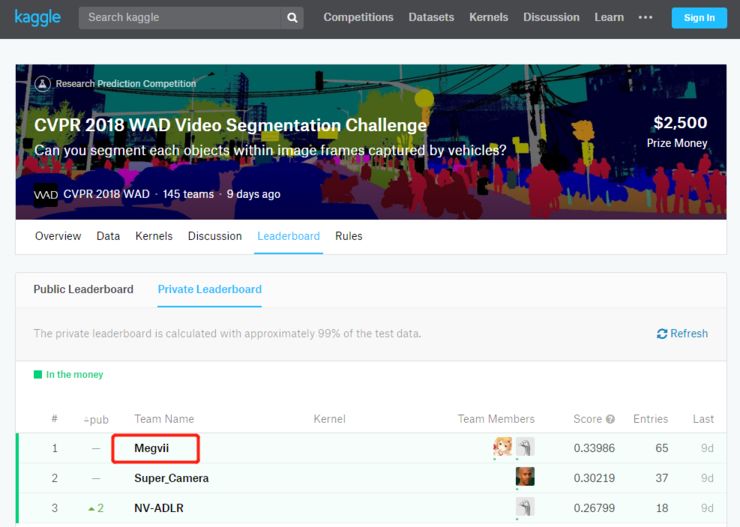Click the Kernel column header
740x527 pixels.
click(329, 419)
